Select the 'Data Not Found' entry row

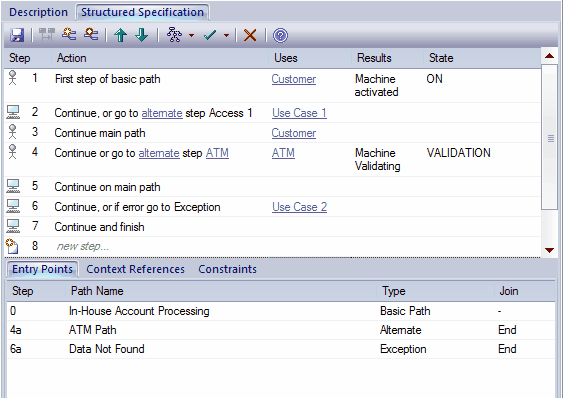coord(281,349)
